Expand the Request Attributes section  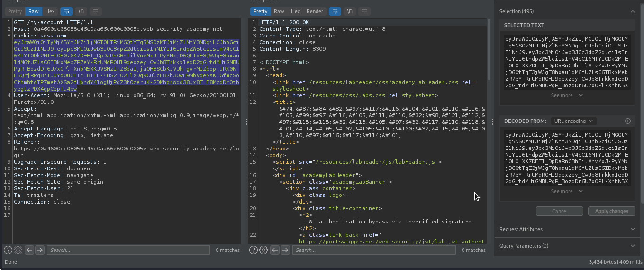click(x=567, y=229)
